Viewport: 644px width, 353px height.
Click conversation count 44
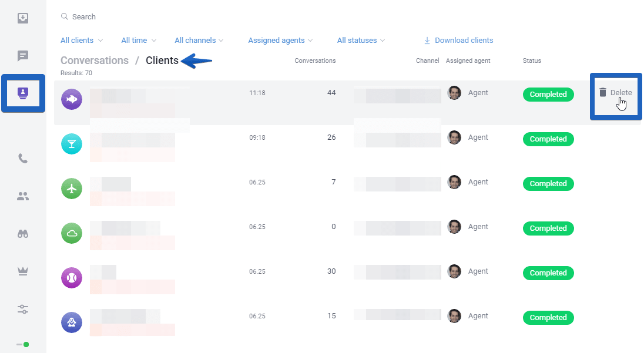coord(331,93)
